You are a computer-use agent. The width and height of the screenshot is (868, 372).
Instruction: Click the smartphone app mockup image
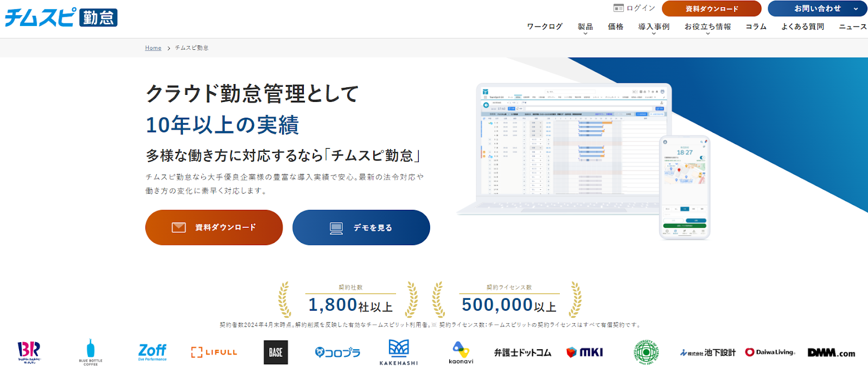[x=685, y=187]
